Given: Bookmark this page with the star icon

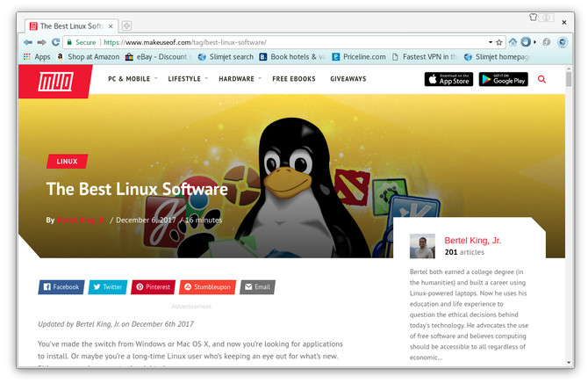Looking at the screenshot, I should click(x=499, y=41).
